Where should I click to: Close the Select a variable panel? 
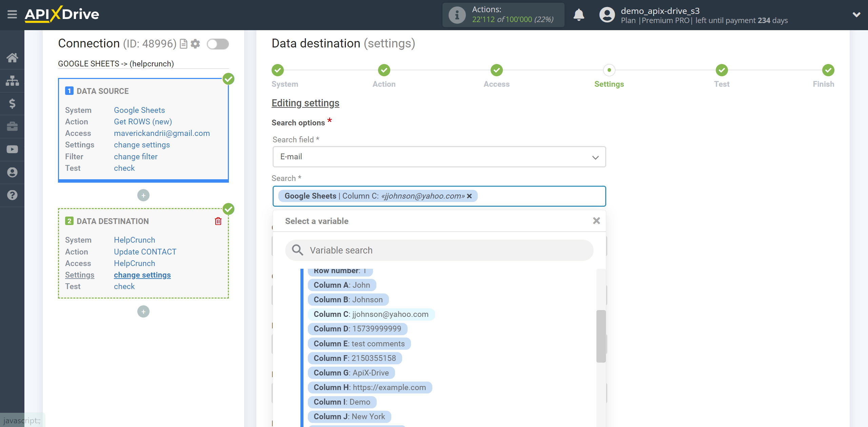[x=596, y=221]
